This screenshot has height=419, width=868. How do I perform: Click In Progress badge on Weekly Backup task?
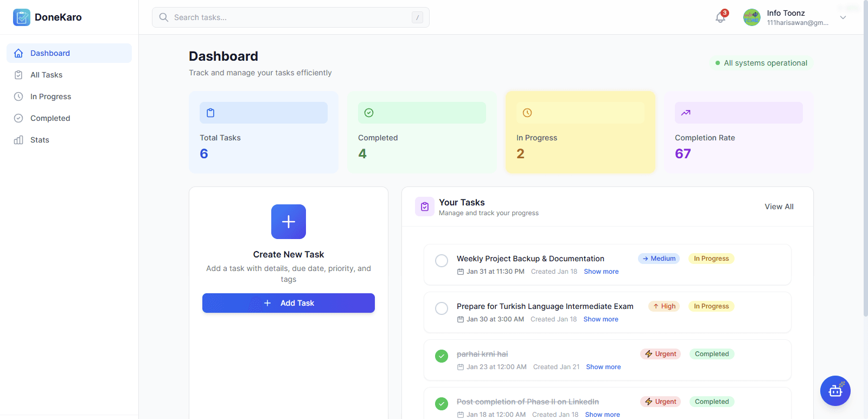pyautogui.click(x=711, y=259)
